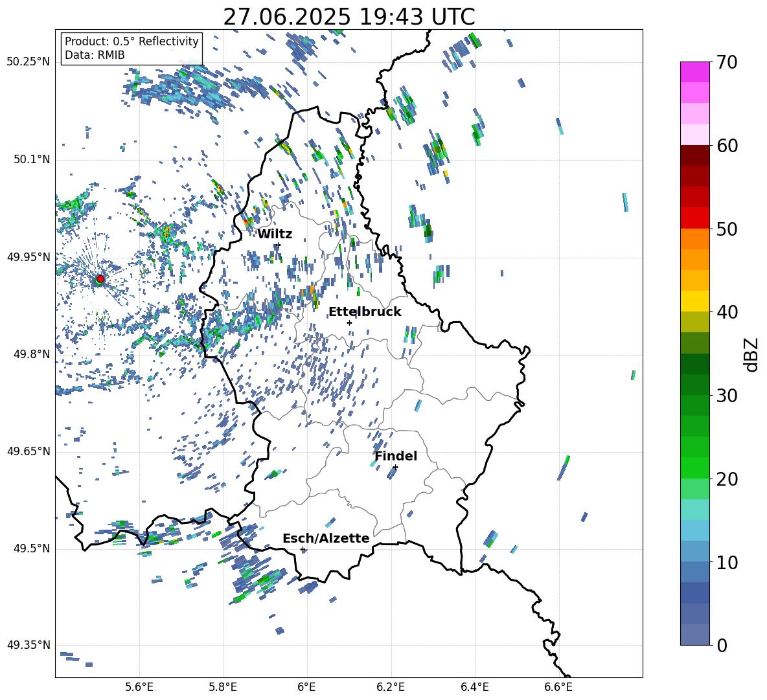Click the 6.6°E longitude label
Screen dimensions: 767x700
click(558, 687)
